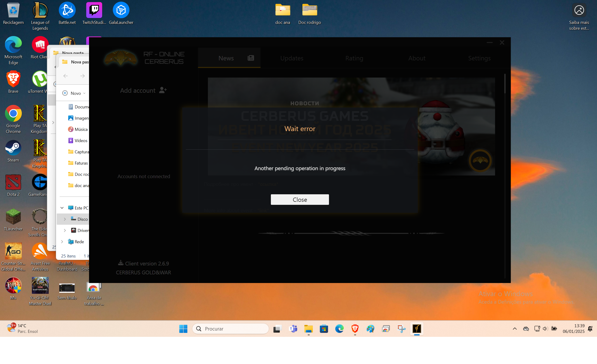Click Novo dropdown in File Explorer

click(74, 93)
